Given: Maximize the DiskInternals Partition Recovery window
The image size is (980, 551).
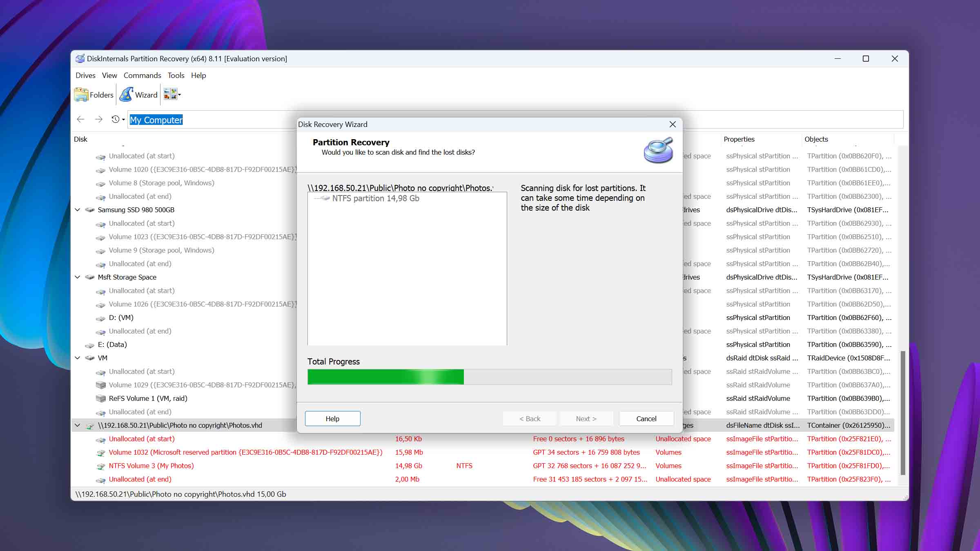Looking at the screenshot, I should tap(866, 58).
